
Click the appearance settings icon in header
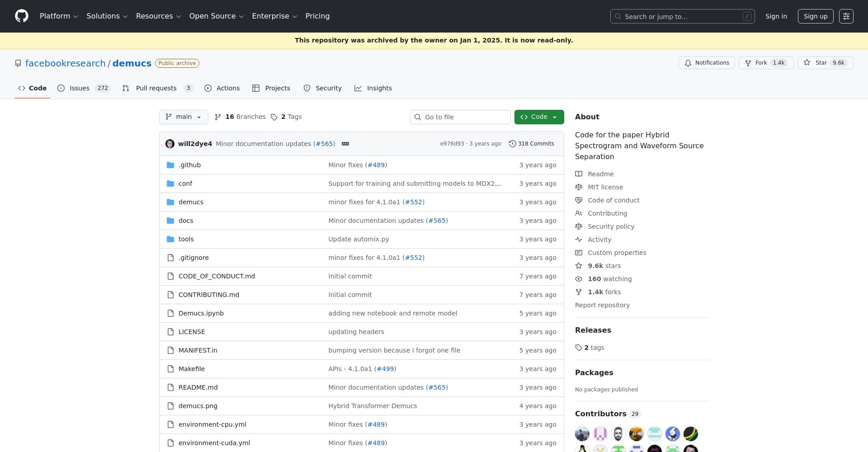[x=846, y=16]
